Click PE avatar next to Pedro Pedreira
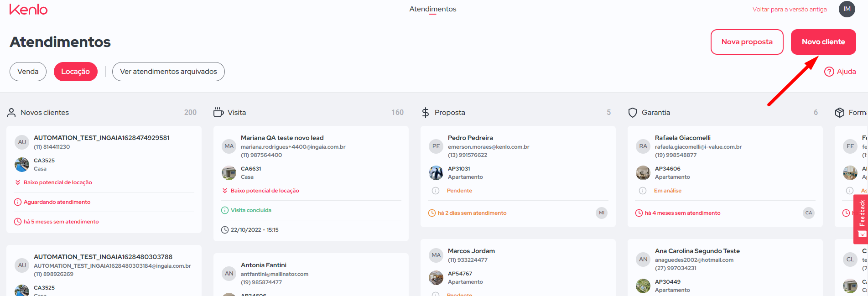Screen dimensions: 868x296 pyautogui.click(x=436, y=146)
